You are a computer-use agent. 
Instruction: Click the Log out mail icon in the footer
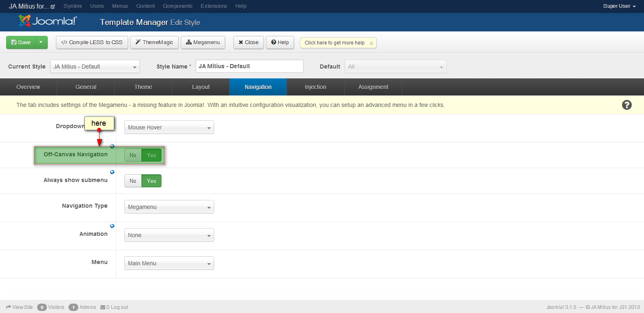(103, 307)
